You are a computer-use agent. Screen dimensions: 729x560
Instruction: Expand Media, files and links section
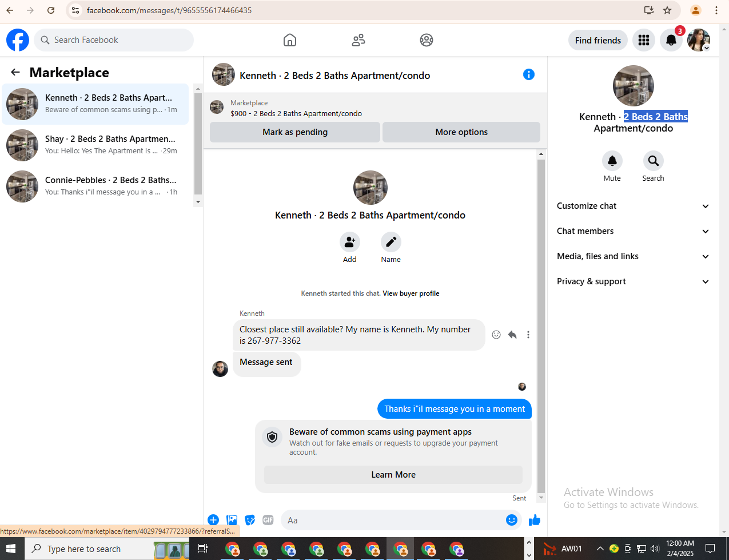point(633,256)
